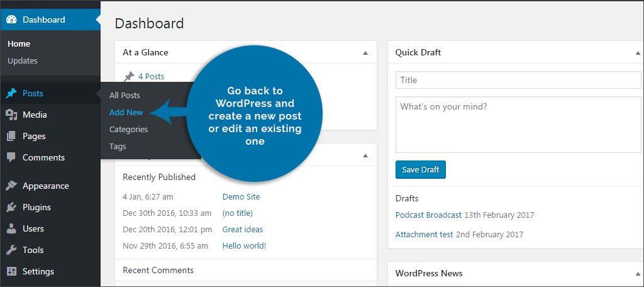Click the Recently Published heading
The width and height of the screenshot is (644, 287).
159,177
